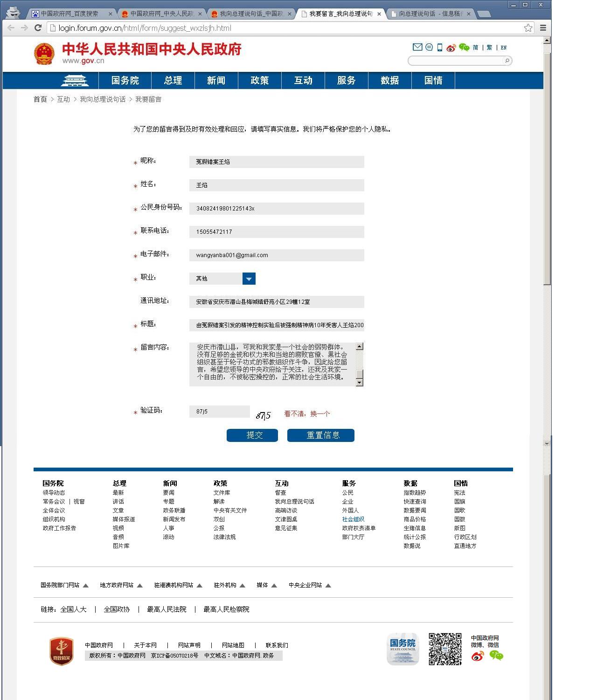The width and height of the screenshot is (597, 700).
Task: Click the email envelope icon in header
Action: coord(417,47)
